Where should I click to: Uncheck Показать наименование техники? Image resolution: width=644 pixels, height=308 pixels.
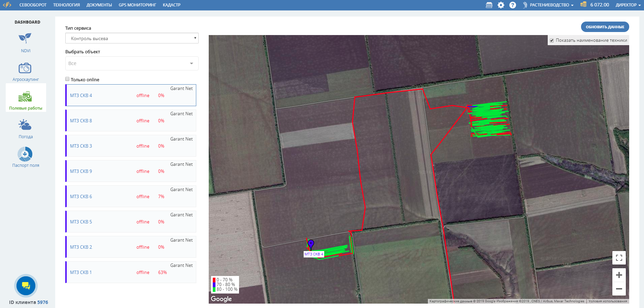(x=552, y=40)
